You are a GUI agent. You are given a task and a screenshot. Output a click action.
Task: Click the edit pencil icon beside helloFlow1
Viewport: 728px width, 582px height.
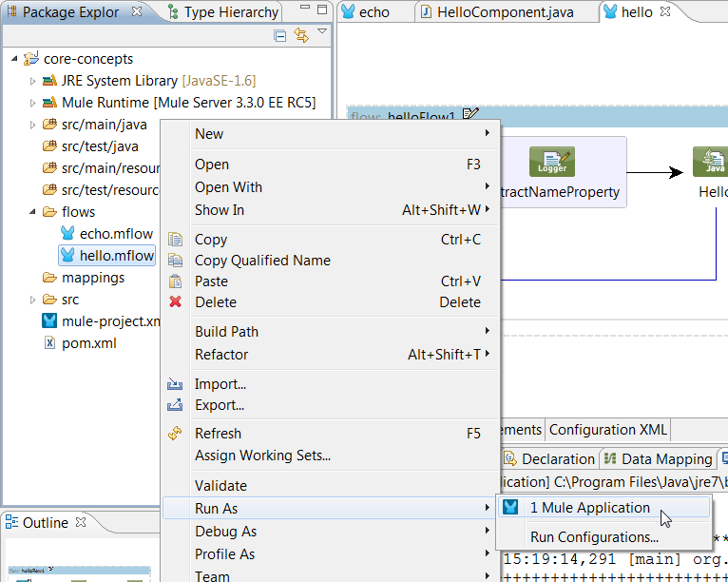pos(470,116)
